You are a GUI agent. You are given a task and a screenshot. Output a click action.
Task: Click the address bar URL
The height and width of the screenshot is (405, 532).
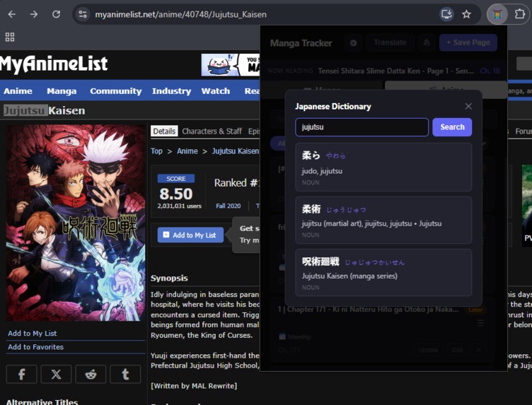click(x=181, y=15)
